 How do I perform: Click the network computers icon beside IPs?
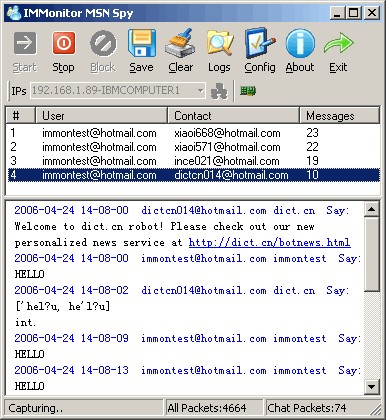(x=219, y=91)
